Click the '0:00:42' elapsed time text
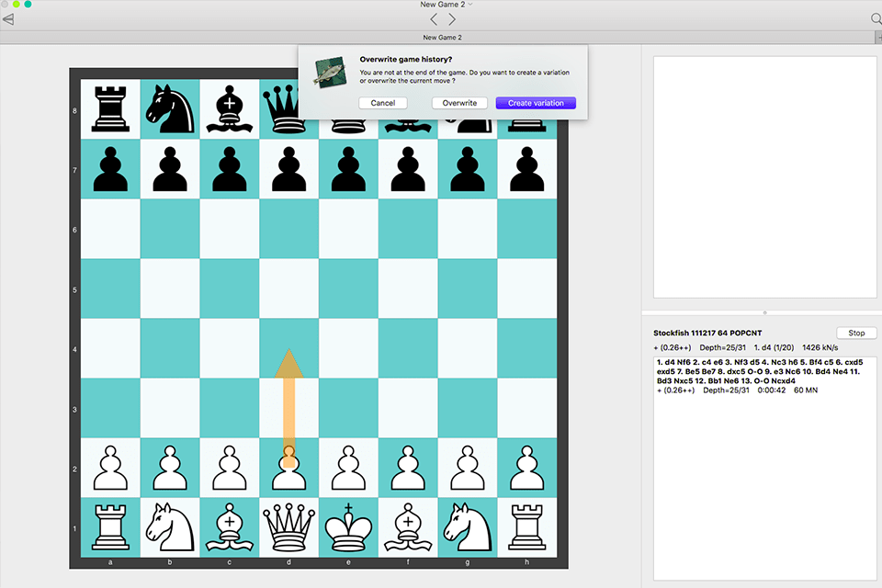Screen dimensions: 882x588 [x=771, y=390]
